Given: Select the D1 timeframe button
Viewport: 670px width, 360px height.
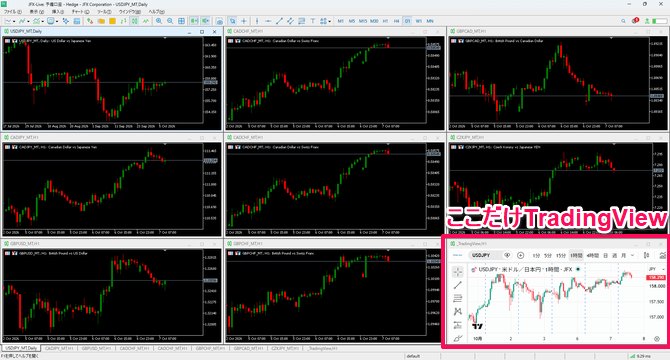Looking at the screenshot, I should pos(407,21).
